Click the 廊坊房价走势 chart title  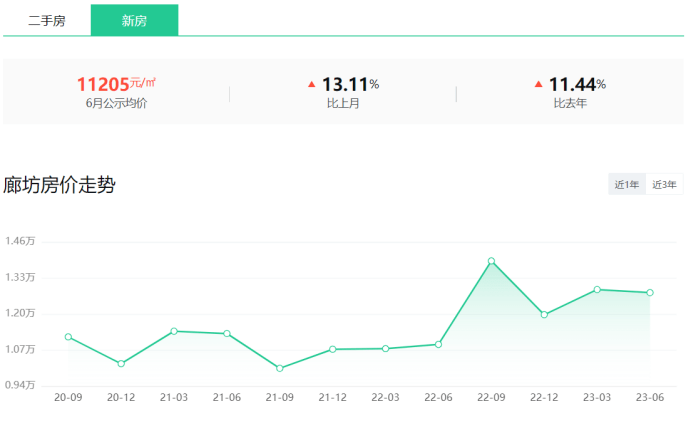pyautogui.click(x=59, y=185)
